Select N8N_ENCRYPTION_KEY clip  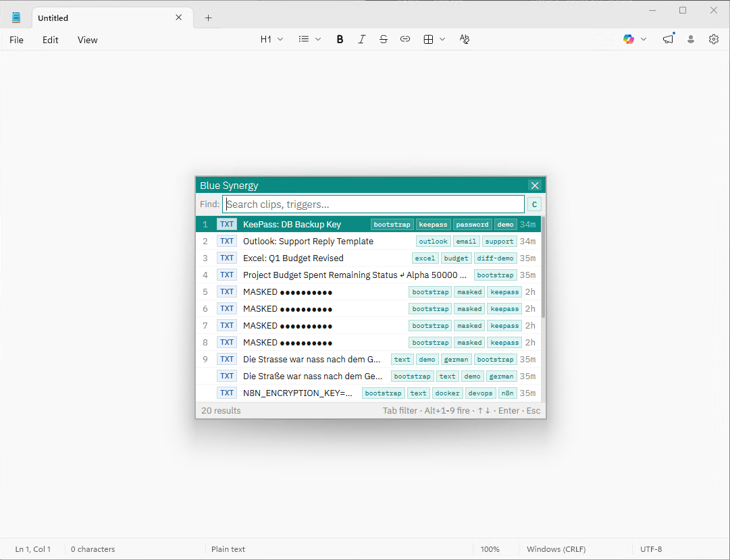point(368,393)
